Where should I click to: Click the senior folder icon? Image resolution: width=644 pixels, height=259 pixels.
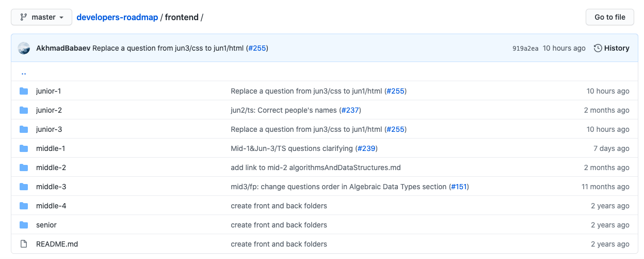coord(24,225)
